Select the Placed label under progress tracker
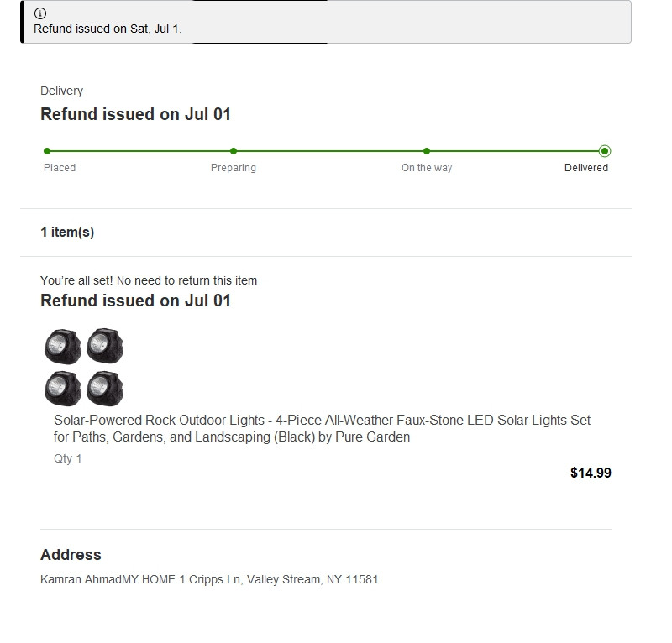The image size is (672, 643). coord(60,168)
